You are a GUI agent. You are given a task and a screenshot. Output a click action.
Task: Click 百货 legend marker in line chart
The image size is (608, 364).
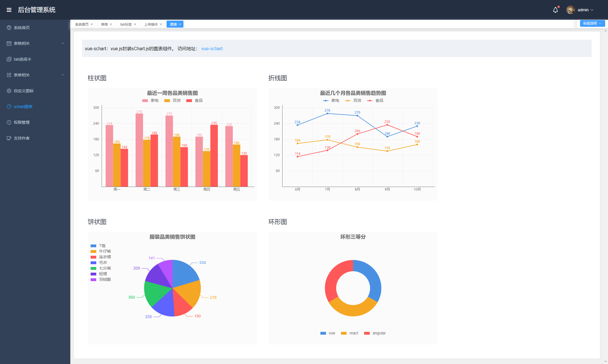coord(348,101)
